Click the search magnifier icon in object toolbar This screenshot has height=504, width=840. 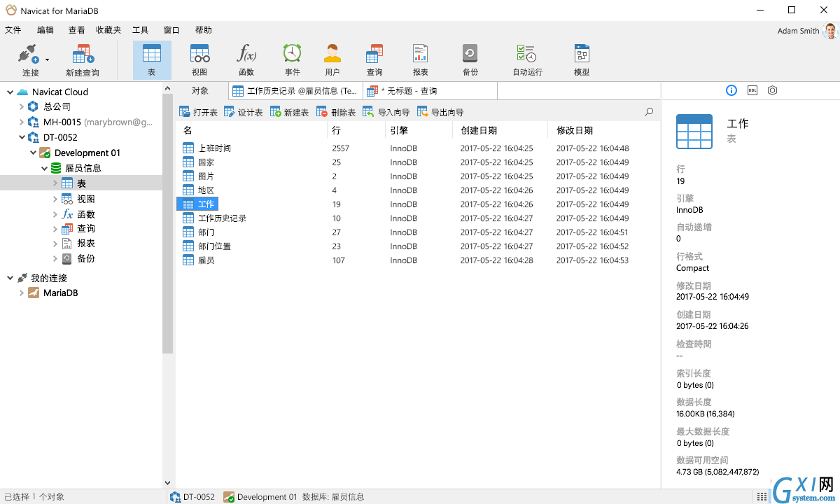coord(649,112)
